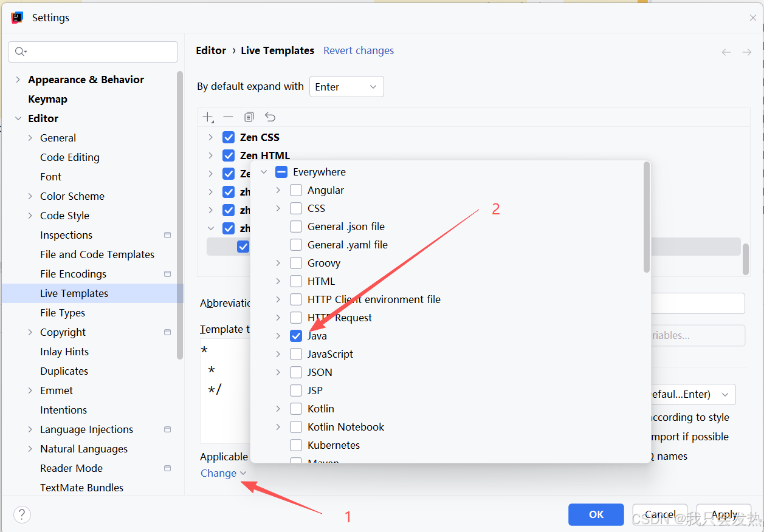Open the Expand with Default (Enter) dropdown
Screen dimensions: 764x532
pyautogui.click(x=693, y=394)
